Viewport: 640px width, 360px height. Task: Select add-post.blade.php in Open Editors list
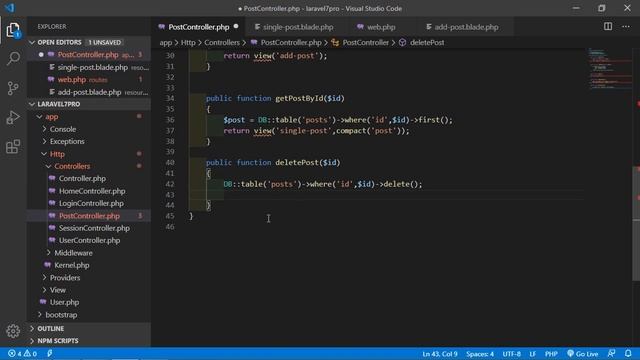[89, 92]
